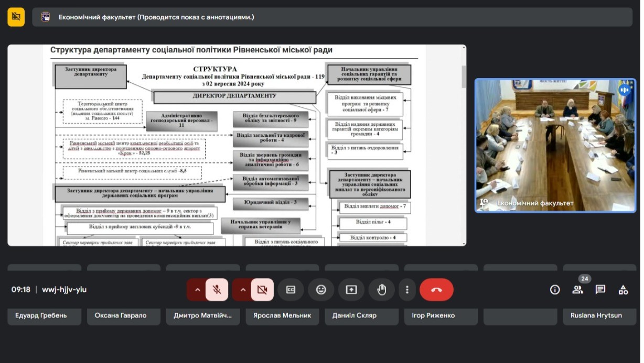This screenshot has height=363, width=644.
Task: Click the Едуард Гребень participant tile
Action: pos(45,316)
